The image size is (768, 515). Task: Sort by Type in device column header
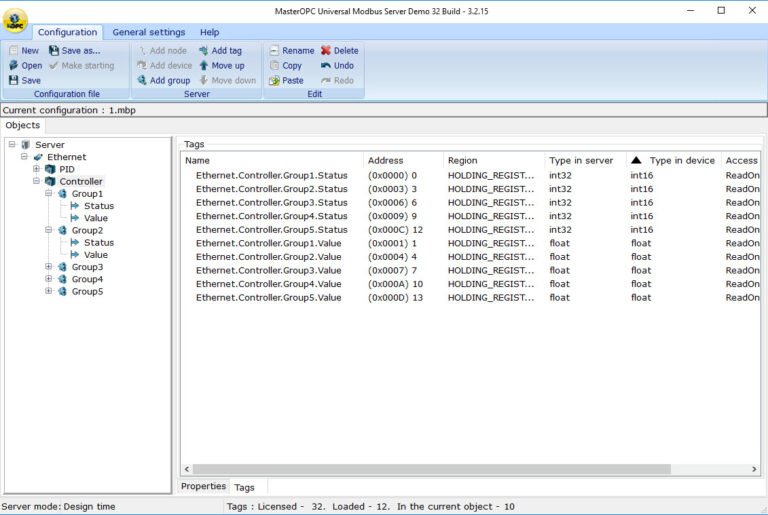pos(674,160)
